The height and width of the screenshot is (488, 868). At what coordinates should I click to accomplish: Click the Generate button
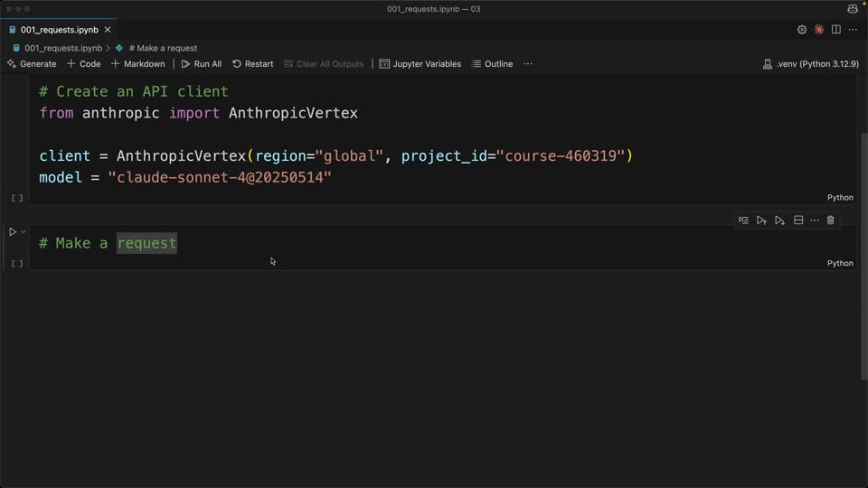(32, 64)
